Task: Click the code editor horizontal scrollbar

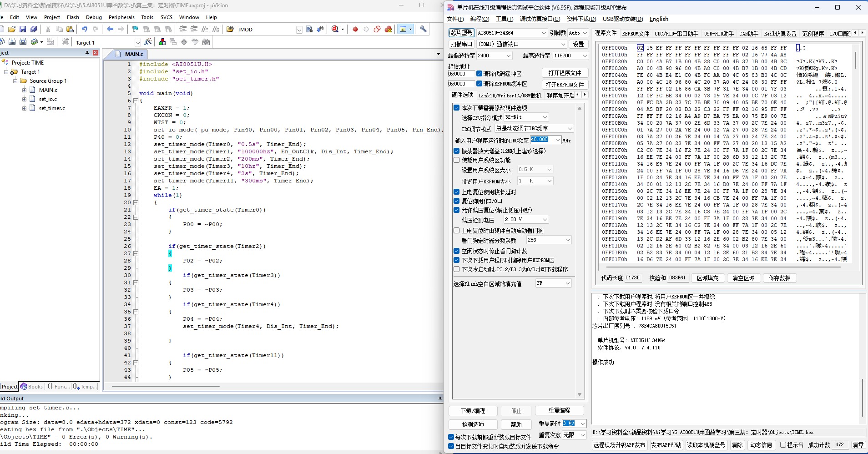Action: pyautogui.click(x=166, y=386)
